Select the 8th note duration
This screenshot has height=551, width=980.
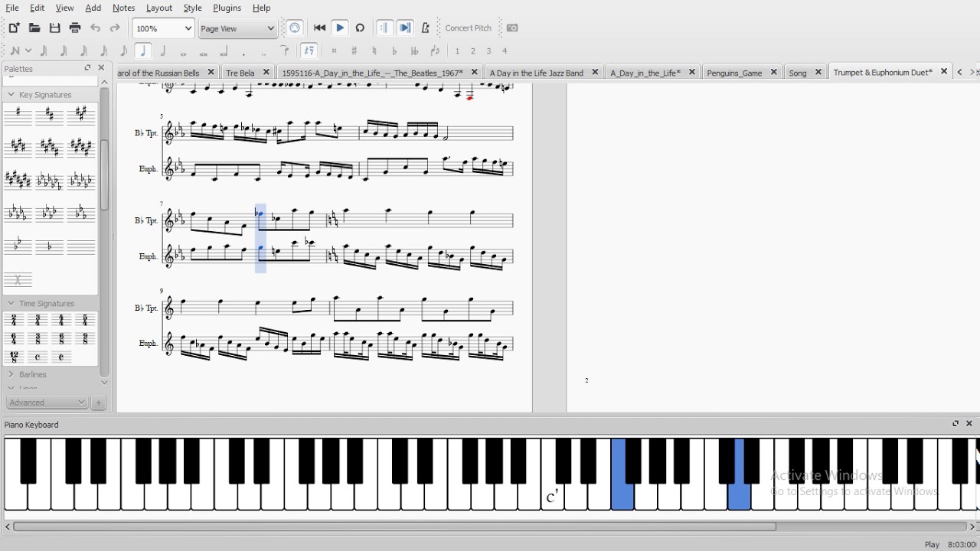[123, 51]
